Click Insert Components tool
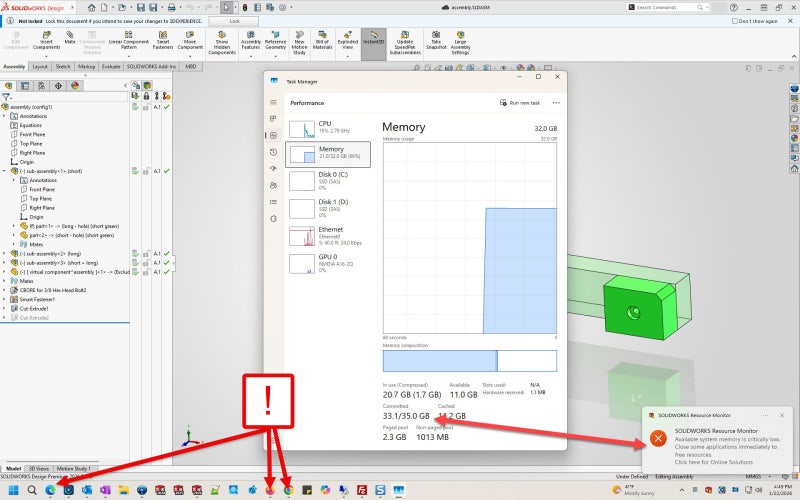 tap(46, 40)
